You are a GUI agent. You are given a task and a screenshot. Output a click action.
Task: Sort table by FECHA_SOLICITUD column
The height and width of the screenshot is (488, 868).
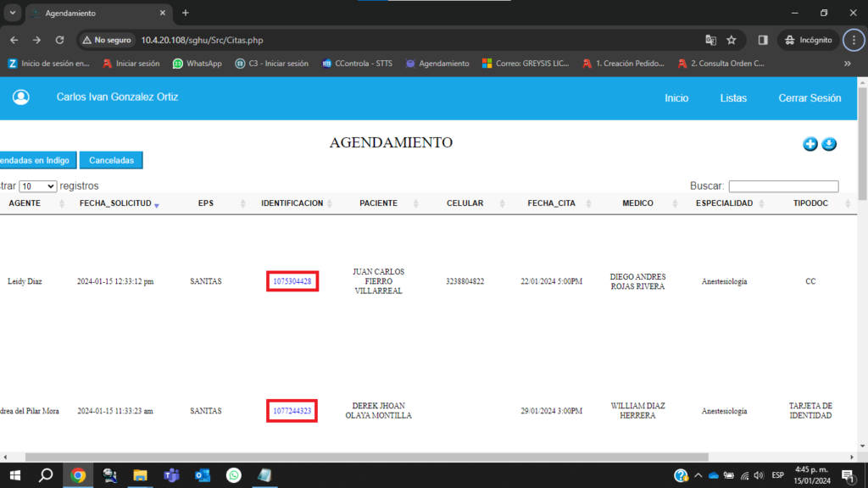115,203
